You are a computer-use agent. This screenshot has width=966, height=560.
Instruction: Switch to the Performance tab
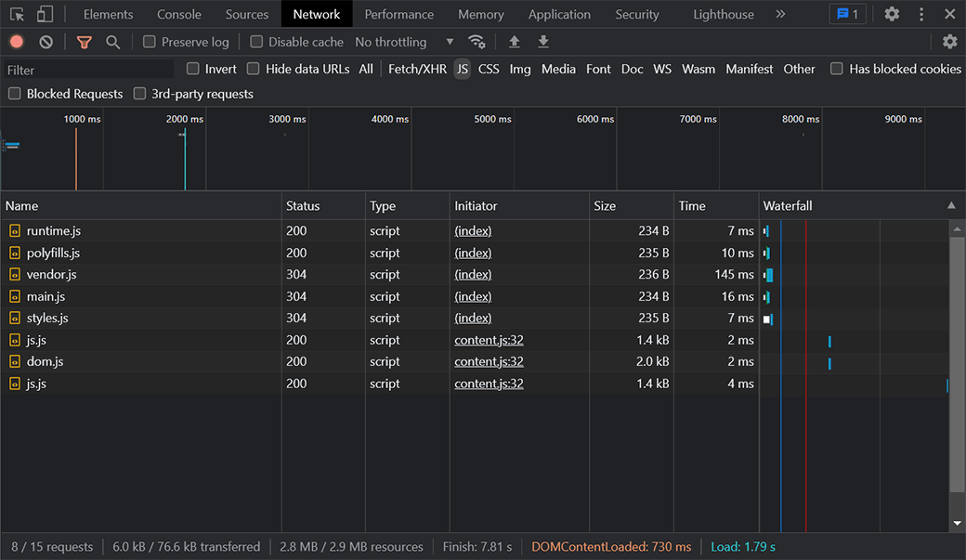(x=398, y=14)
